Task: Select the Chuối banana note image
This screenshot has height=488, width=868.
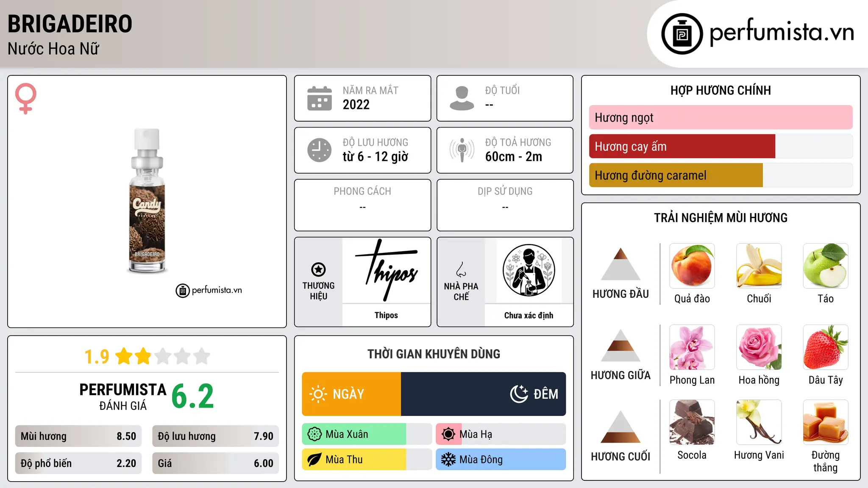Action: 759,266
